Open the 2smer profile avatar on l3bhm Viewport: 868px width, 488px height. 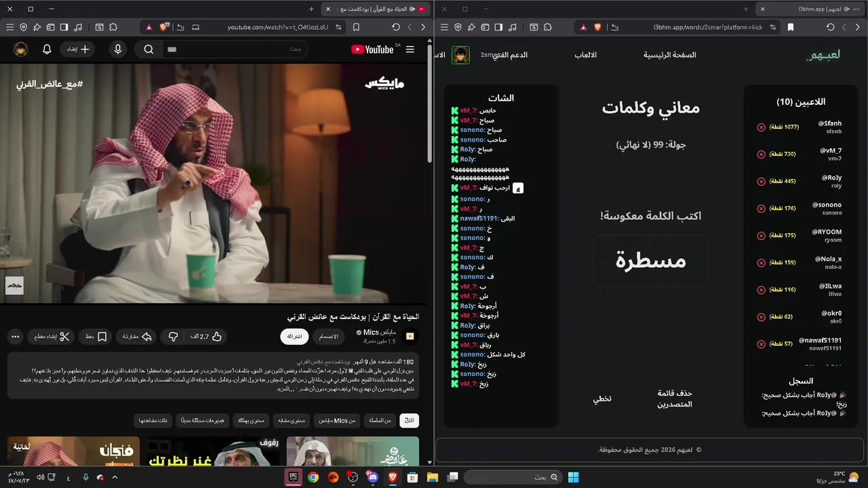tap(461, 55)
